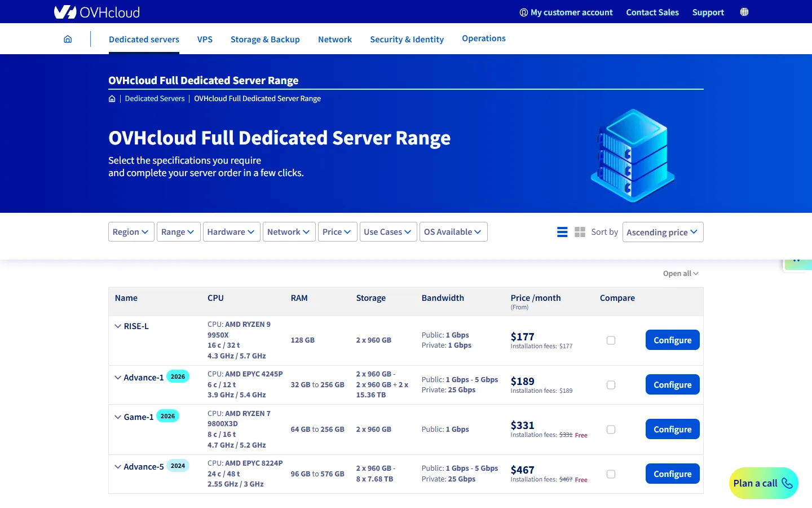Open Plan a call chat button
812x508 pixels.
[x=764, y=483]
